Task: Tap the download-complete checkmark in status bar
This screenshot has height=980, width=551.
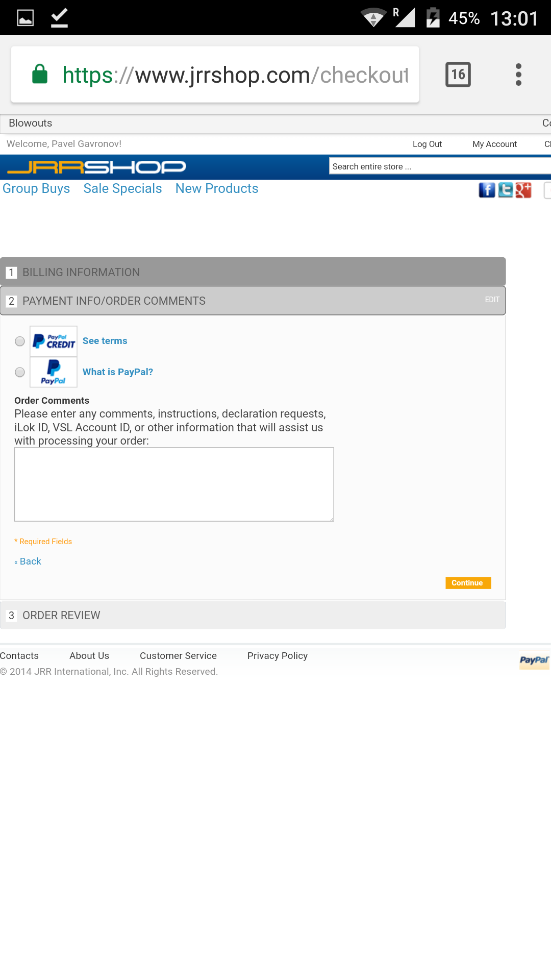Action: pos(60,18)
